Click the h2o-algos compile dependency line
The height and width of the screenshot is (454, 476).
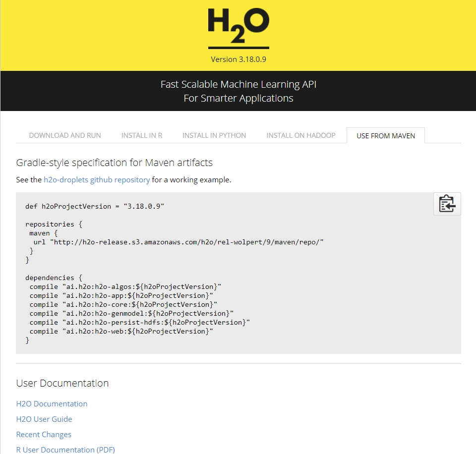coord(125,286)
